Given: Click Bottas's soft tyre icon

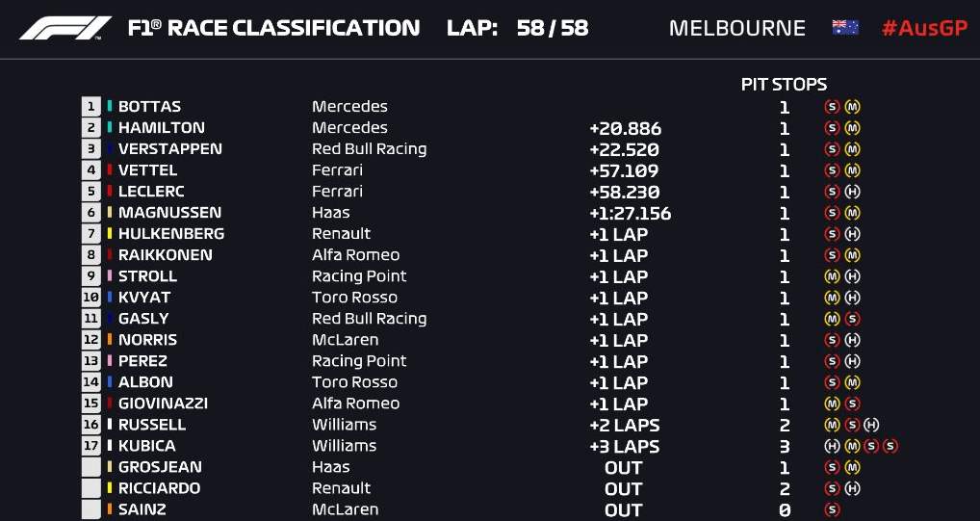Looking at the screenshot, I should (832, 107).
